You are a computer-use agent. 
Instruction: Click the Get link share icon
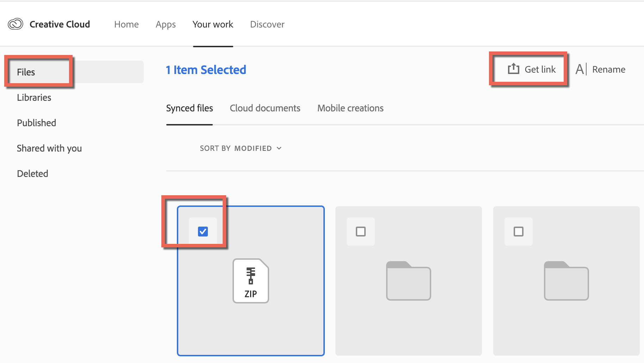tap(513, 69)
